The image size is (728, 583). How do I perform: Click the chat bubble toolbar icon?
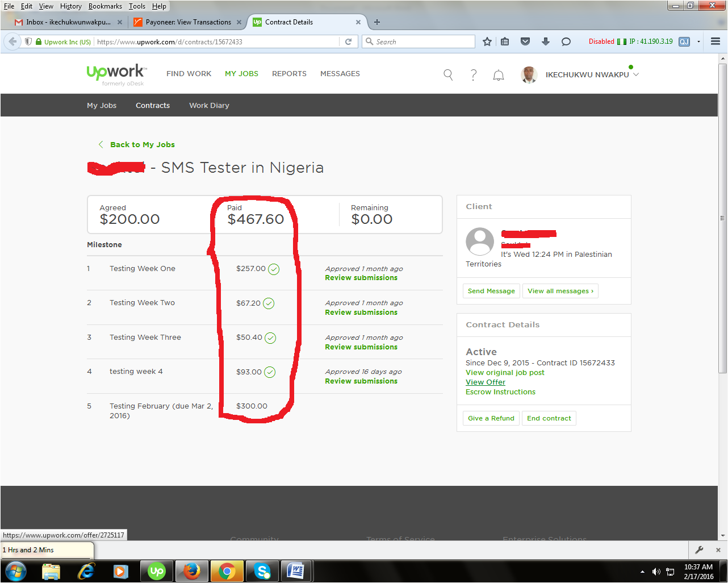point(566,41)
